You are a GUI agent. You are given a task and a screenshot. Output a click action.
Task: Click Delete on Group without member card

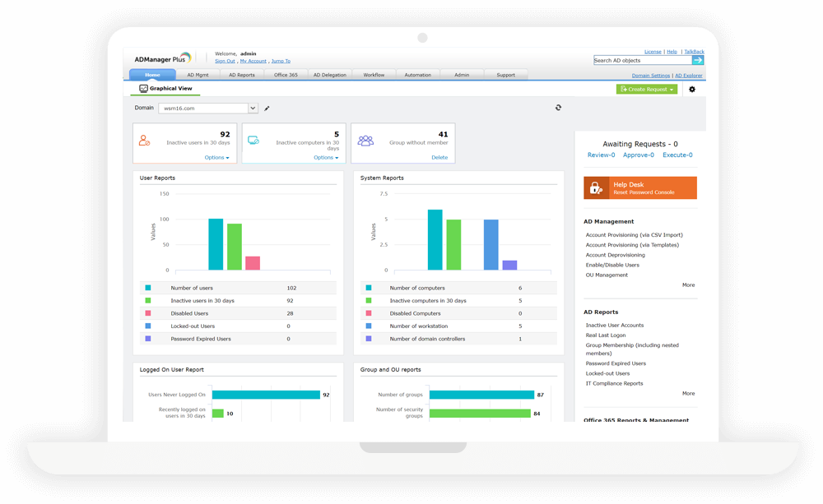(x=439, y=157)
